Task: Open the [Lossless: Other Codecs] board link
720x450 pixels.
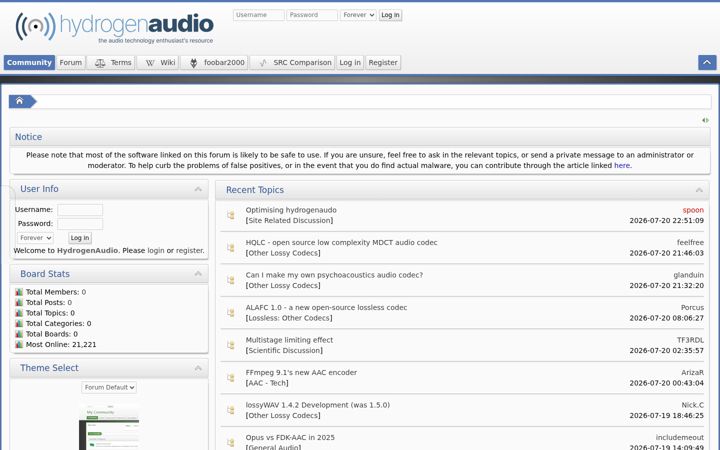Action: pyautogui.click(x=289, y=318)
